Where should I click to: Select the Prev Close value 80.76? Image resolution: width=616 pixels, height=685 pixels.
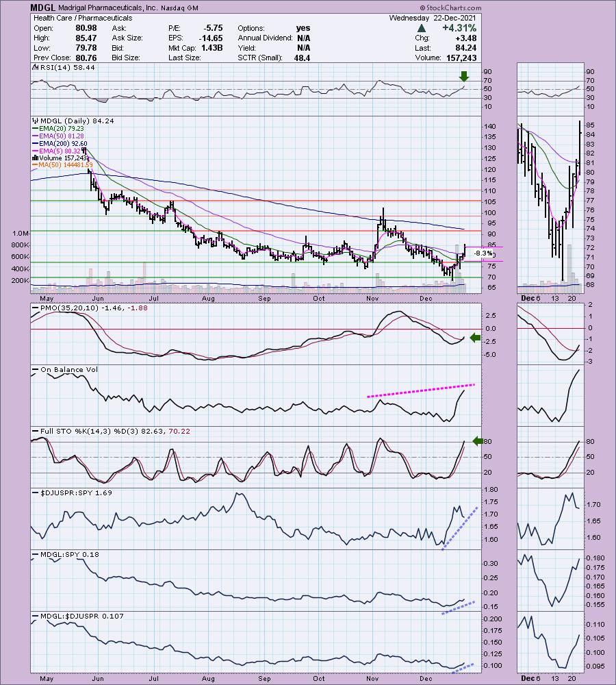[86, 58]
